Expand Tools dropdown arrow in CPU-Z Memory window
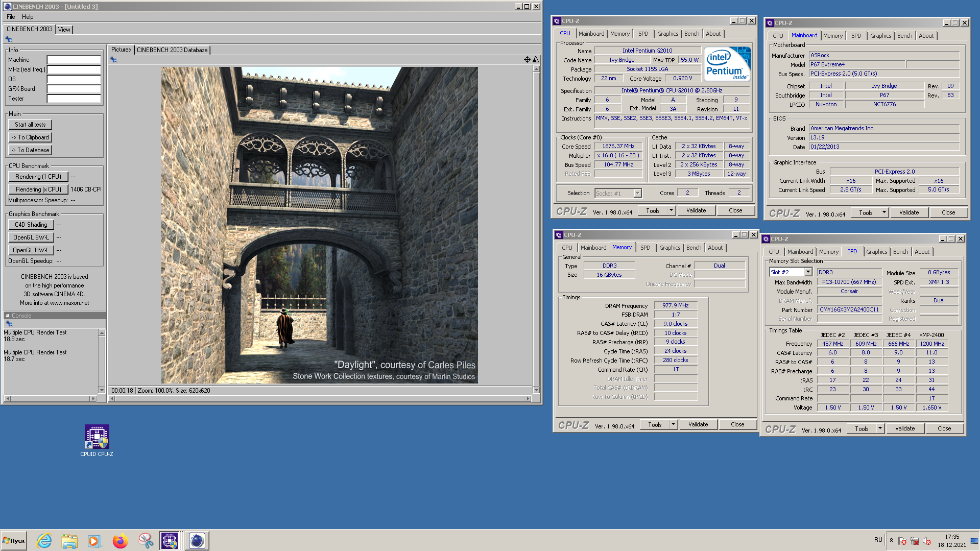Image resolution: width=980 pixels, height=551 pixels. [674, 424]
